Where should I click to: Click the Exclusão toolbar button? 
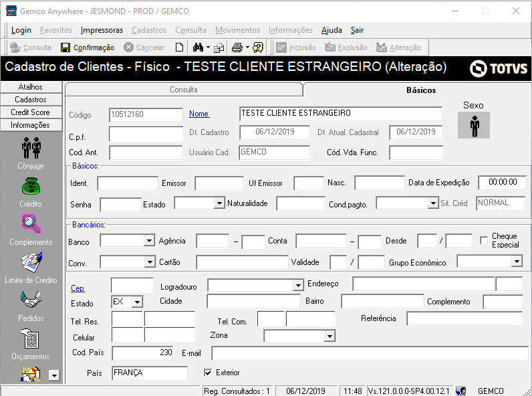[x=346, y=47]
